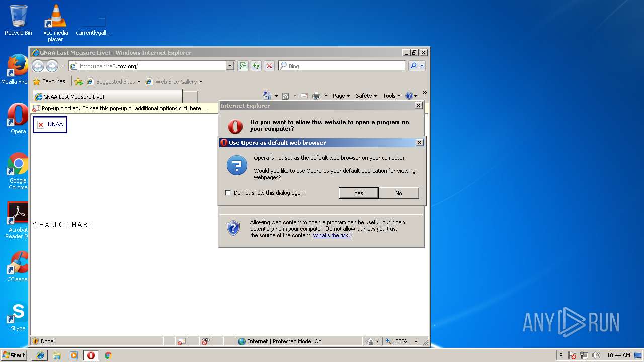
Task: Click Yes to set Opera default
Action: [x=358, y=193]
